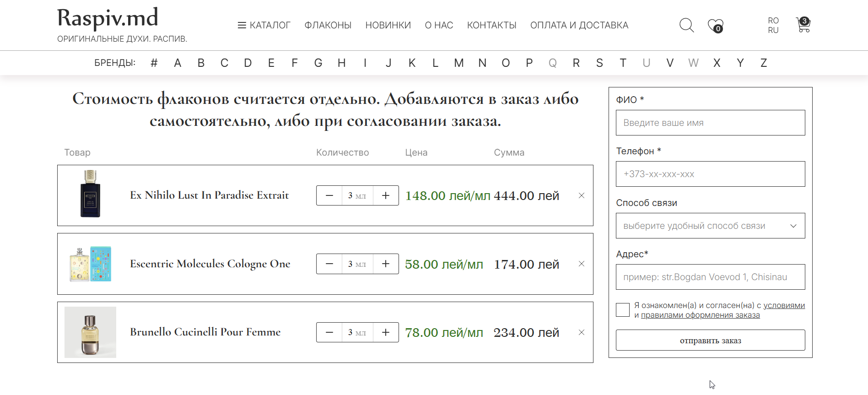The height and width of the screenshot is (395, 868).
Task: Switch language to RU
Action: pyautogui.click(x=773, y=30)
